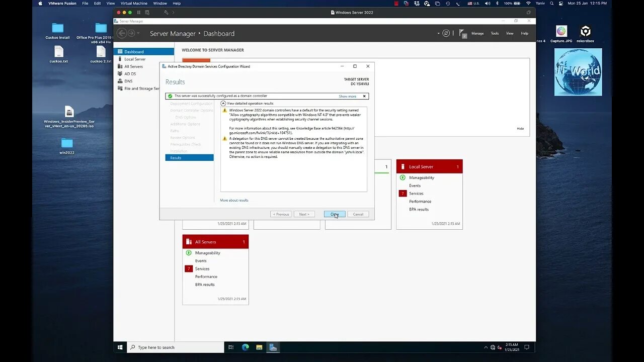This screenshot has width=644, height=362.
Task: Open the Capture.JPG desktop file
Action: [x=561, y=34]
